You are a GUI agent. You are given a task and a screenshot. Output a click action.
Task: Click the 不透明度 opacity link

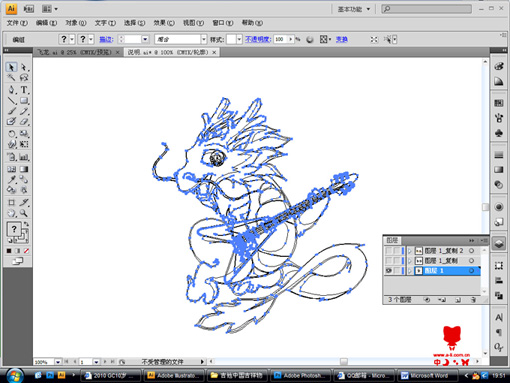point(258,39)
